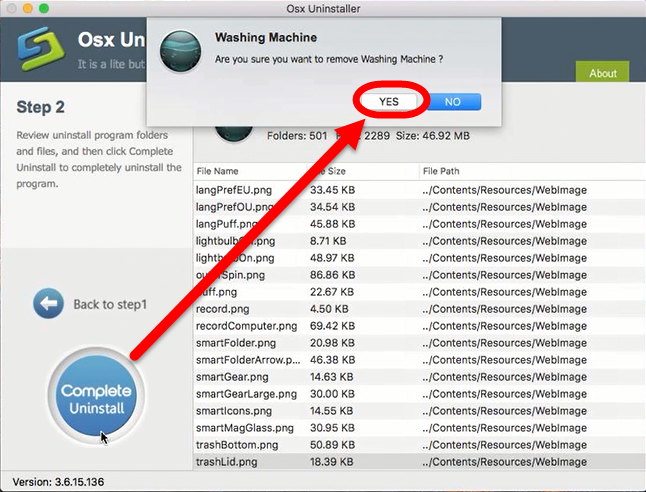
Task: Select the langPrefEU.png file row
Action: (x=234, y=189)
